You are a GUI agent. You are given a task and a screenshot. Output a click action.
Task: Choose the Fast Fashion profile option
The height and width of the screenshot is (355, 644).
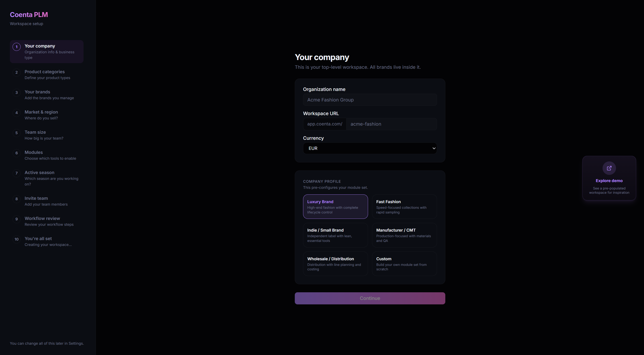(x=404, y=207)
